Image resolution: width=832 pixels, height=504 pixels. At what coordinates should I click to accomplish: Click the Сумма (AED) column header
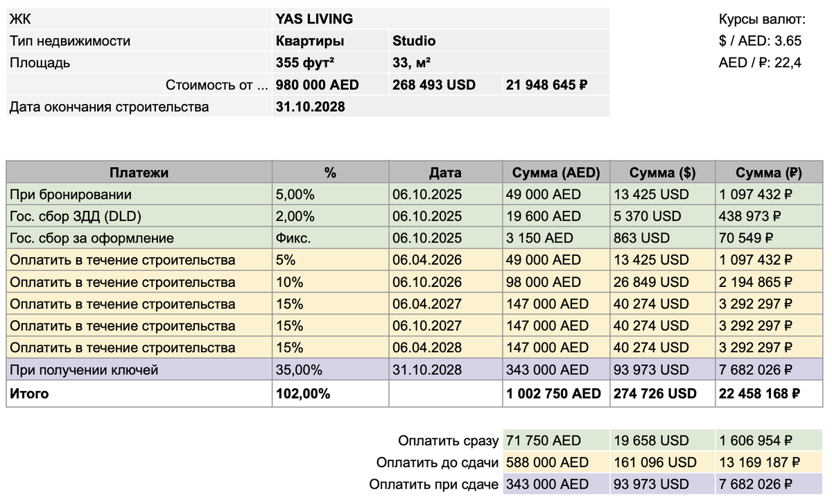tap(556, 173)
